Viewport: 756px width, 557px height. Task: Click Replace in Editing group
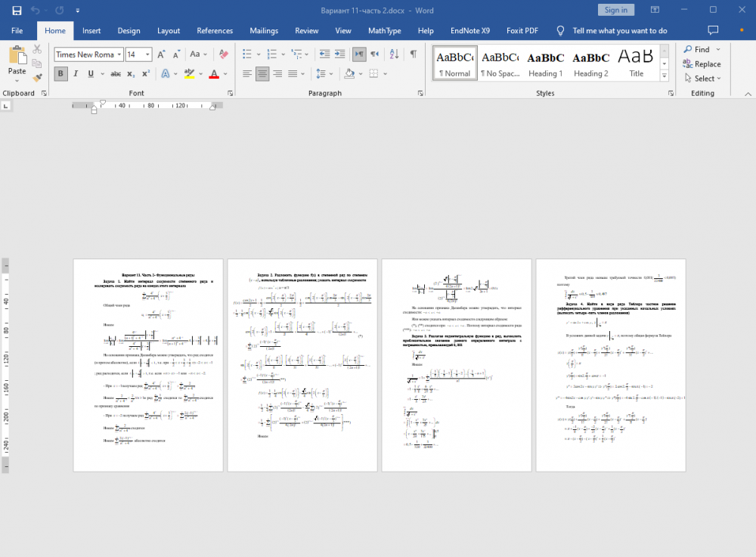coord(702,63)
